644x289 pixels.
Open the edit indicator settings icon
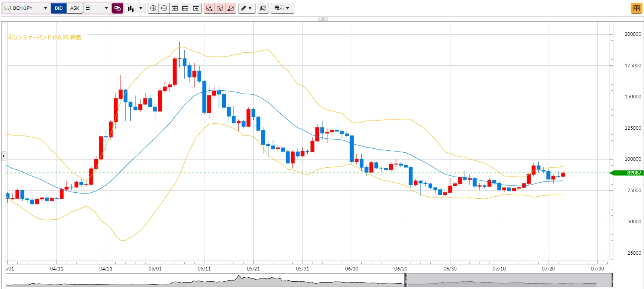click(x=220, y=8)
